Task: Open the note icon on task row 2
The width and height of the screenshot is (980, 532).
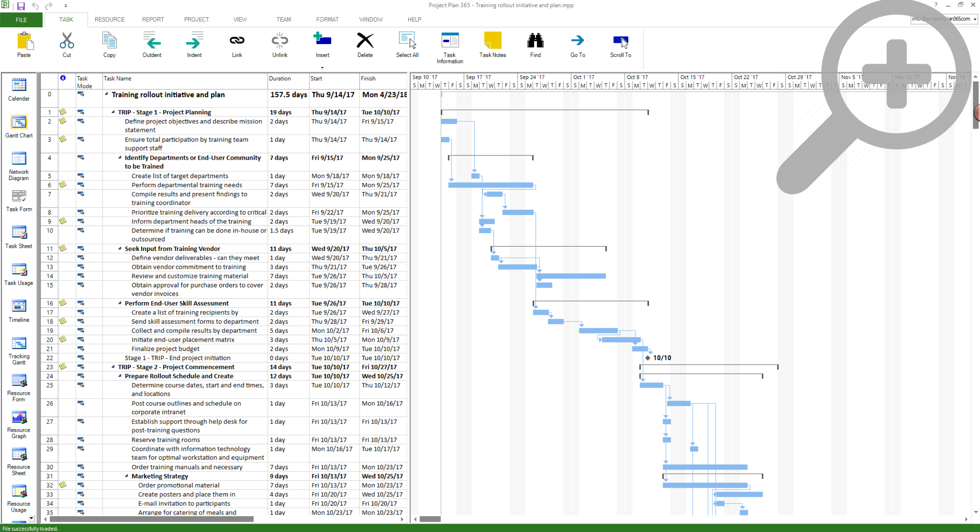Action: (63, 121)
